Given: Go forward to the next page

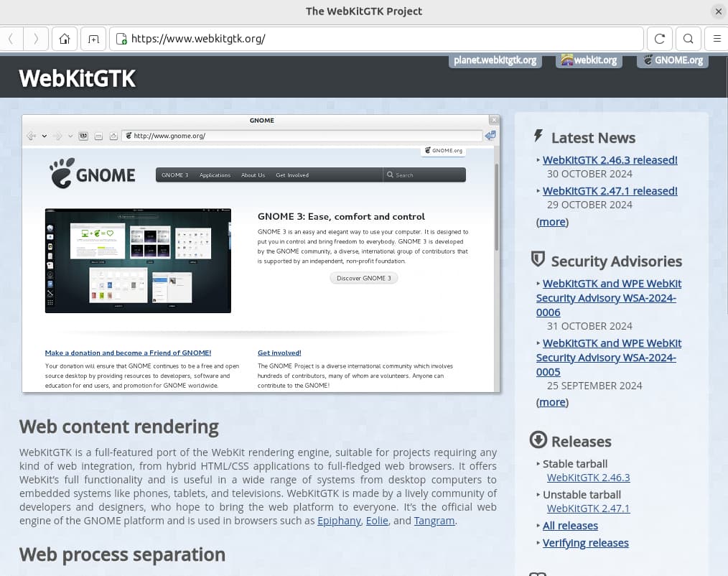Looking at the screenshot, I should point(36,39).
